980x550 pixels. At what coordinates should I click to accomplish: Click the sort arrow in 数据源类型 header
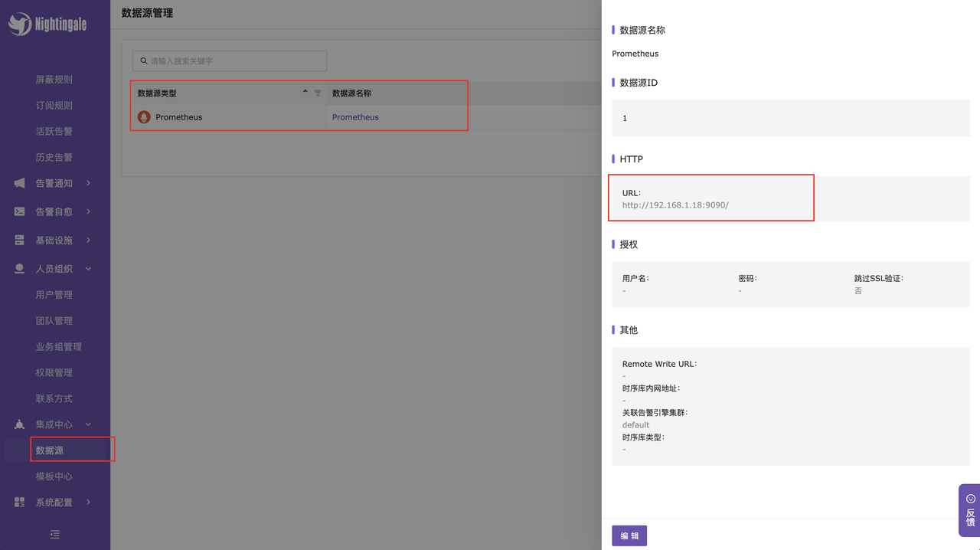tap(305, 92)
